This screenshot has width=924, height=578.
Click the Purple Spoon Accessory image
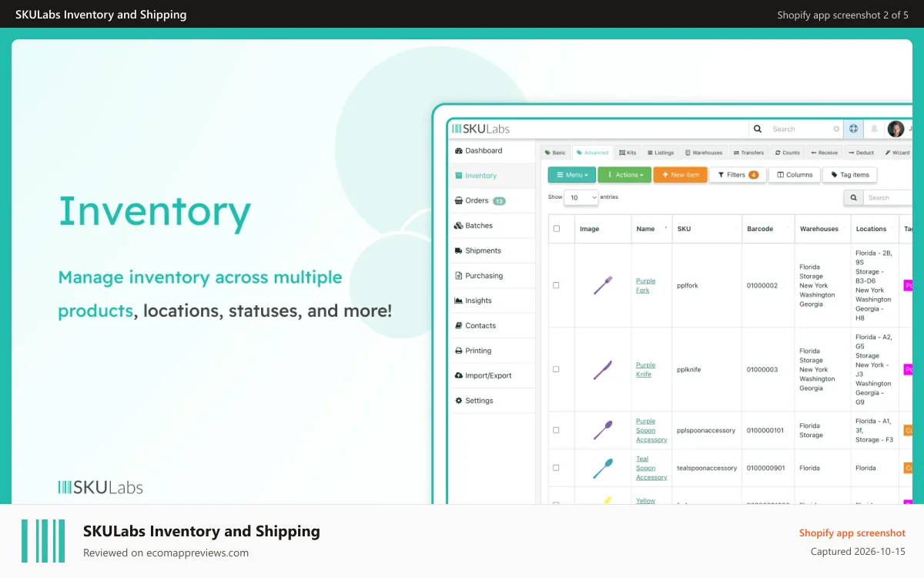coord(603,430)
